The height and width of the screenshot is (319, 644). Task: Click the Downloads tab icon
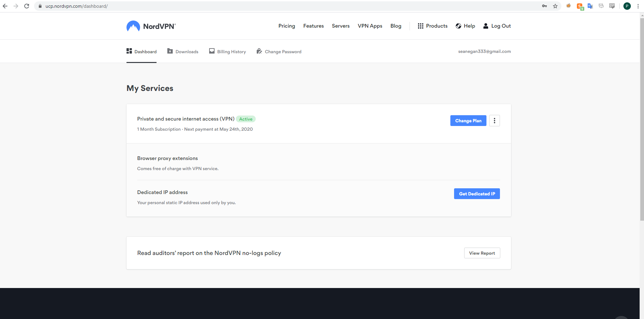pos(170,51)
